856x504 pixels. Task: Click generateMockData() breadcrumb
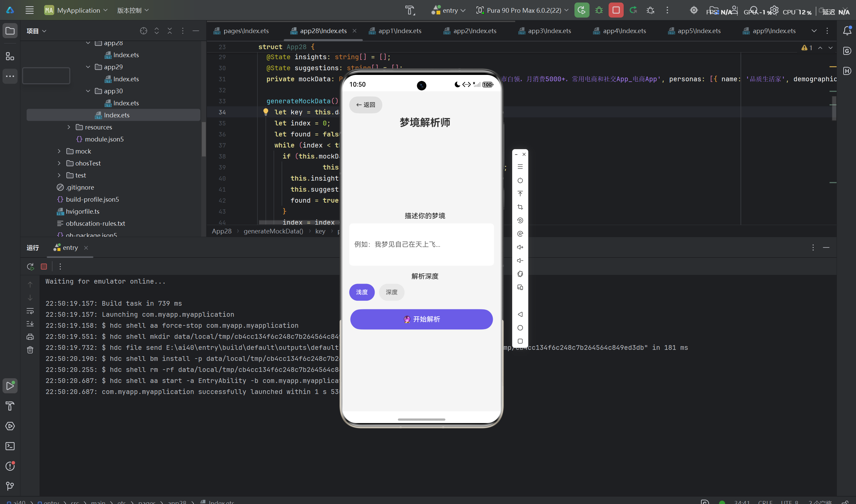pyautogui.click(x=273, y=231)
